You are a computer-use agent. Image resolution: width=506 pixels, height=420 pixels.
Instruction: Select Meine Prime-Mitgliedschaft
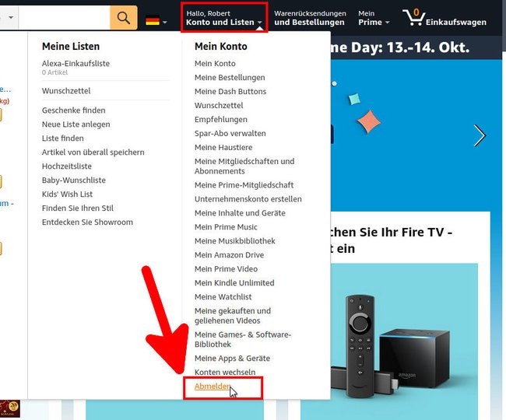pyautogui.click(x=244, y=185)
